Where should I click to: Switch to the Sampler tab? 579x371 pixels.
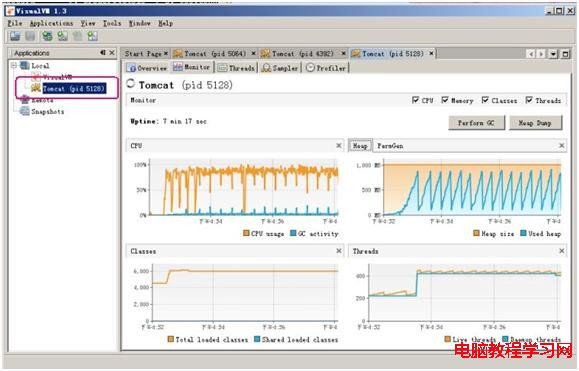(x=280, y=68)
